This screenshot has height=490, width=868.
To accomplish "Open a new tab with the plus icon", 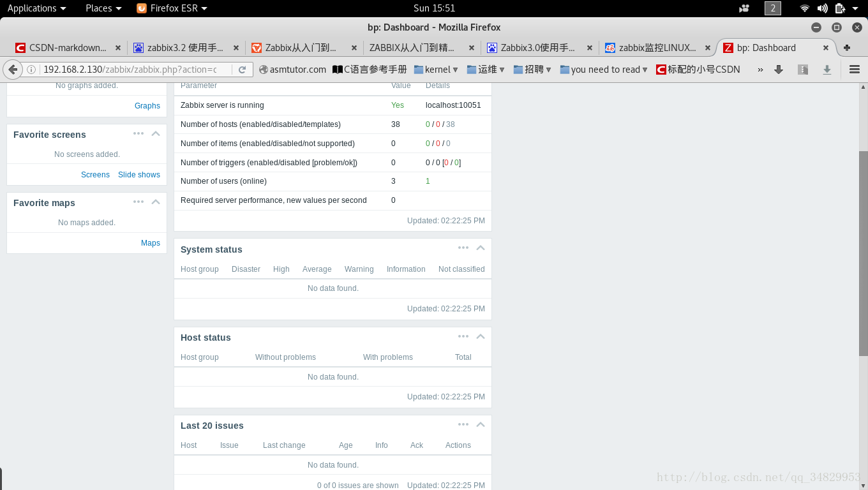I will coord(847,48).
